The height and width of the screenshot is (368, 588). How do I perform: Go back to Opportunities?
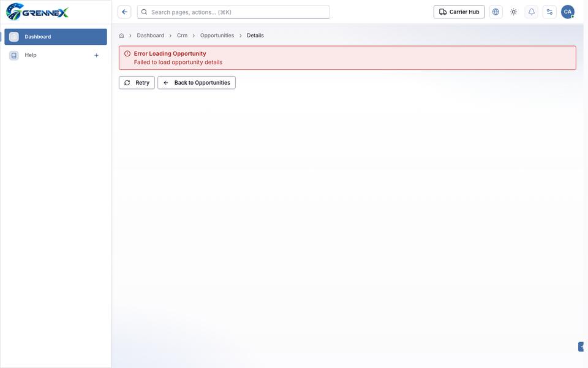(197, 83)
